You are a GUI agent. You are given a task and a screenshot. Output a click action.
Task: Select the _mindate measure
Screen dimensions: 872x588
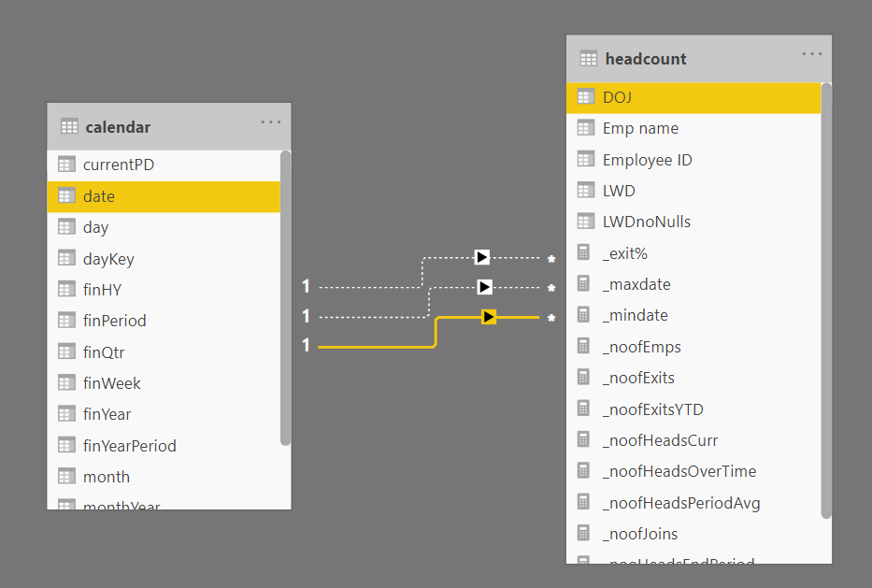(693, 315)
